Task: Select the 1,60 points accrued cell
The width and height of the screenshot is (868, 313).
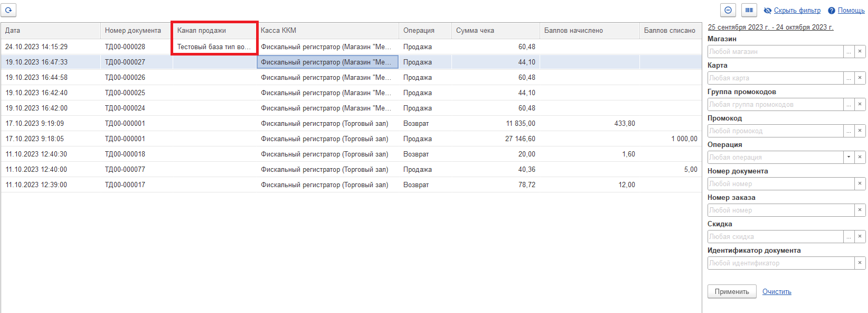Action: pyautogui.click(x=590, y=154)
